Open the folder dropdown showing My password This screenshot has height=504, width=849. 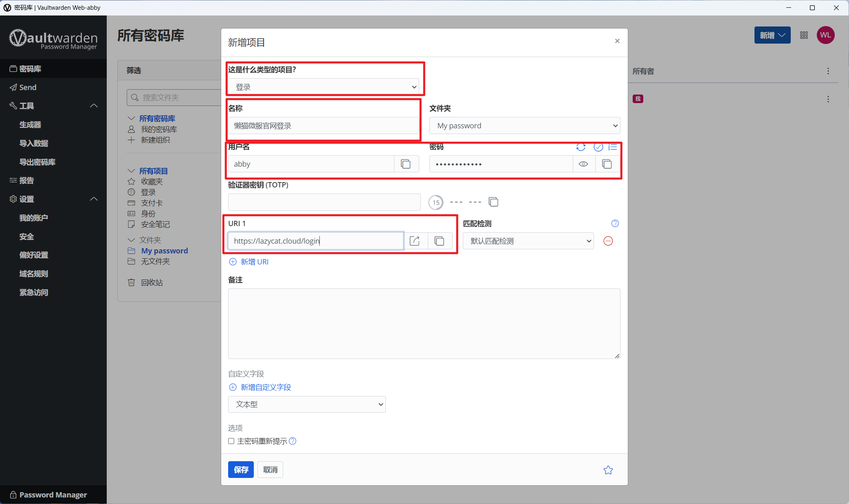point(525,125)
